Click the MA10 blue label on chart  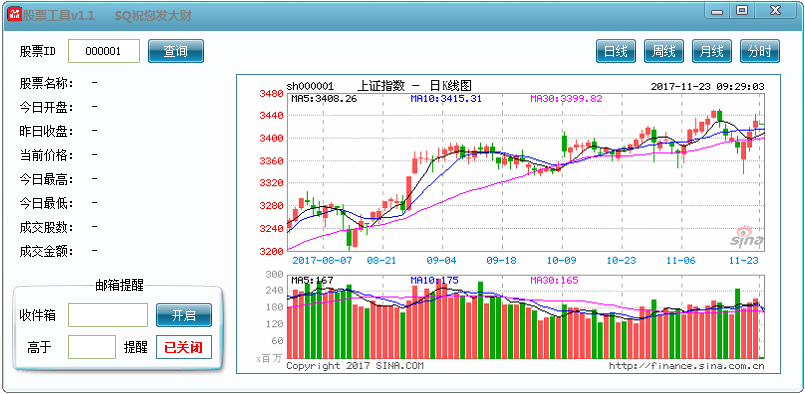(446, 99)
